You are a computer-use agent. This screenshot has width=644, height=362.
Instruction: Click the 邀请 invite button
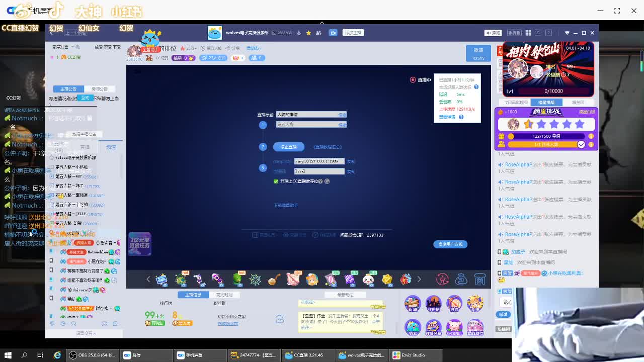coord(478,54)
